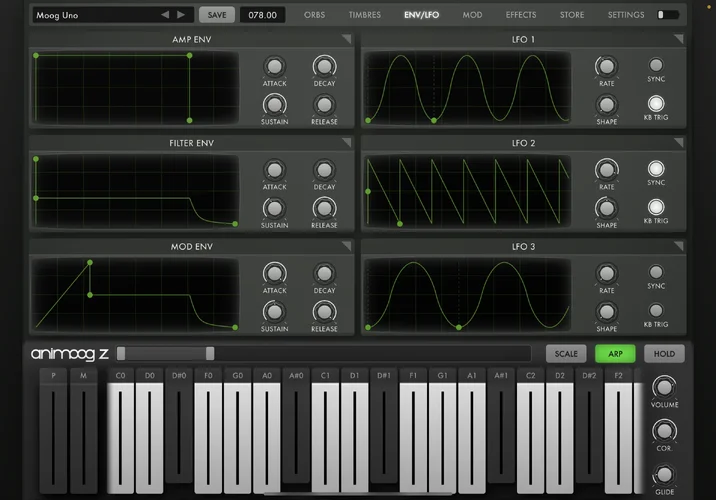Viewport: 716px width, 500px height.
Task: Click the AMP ENV Attack knob
Action: click(274, 67)
